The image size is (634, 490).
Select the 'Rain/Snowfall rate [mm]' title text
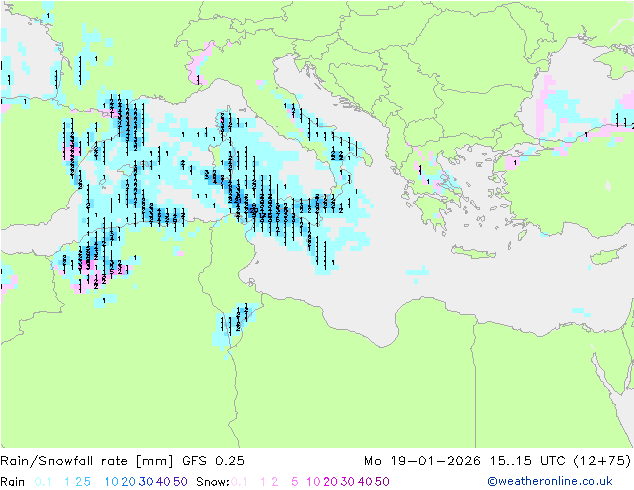click(87, 461)
